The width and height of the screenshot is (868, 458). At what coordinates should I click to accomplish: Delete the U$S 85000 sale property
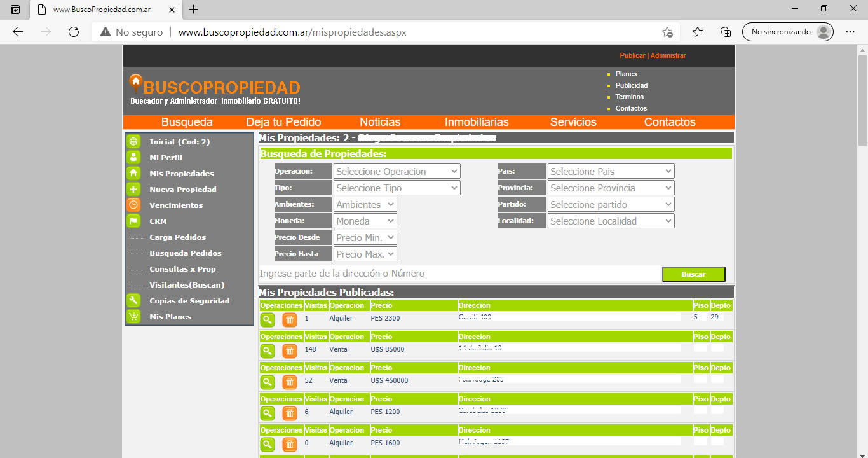point(290,350)
